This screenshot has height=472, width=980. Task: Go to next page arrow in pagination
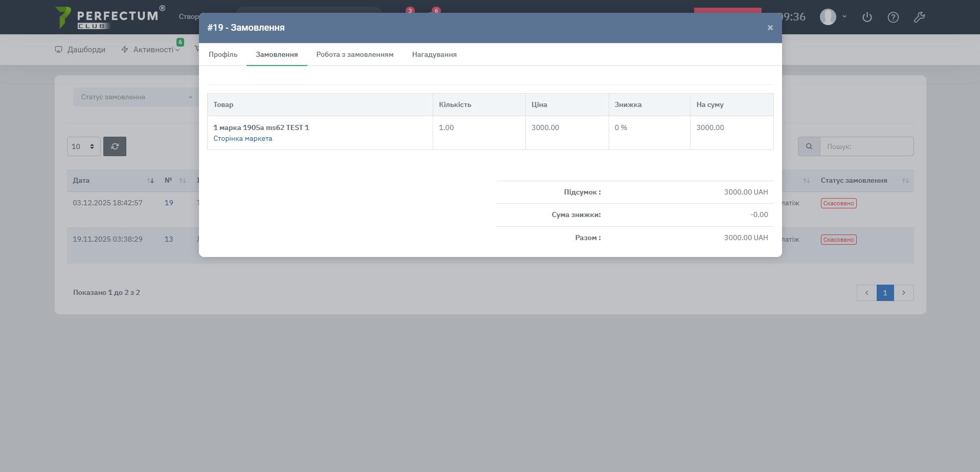click(x=903, y=293)
